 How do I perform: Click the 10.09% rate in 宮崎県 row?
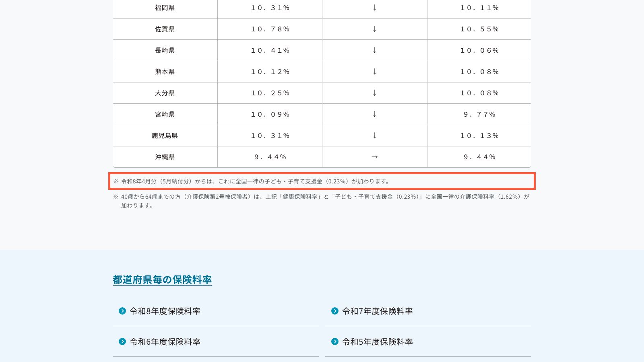pos(270,114)
